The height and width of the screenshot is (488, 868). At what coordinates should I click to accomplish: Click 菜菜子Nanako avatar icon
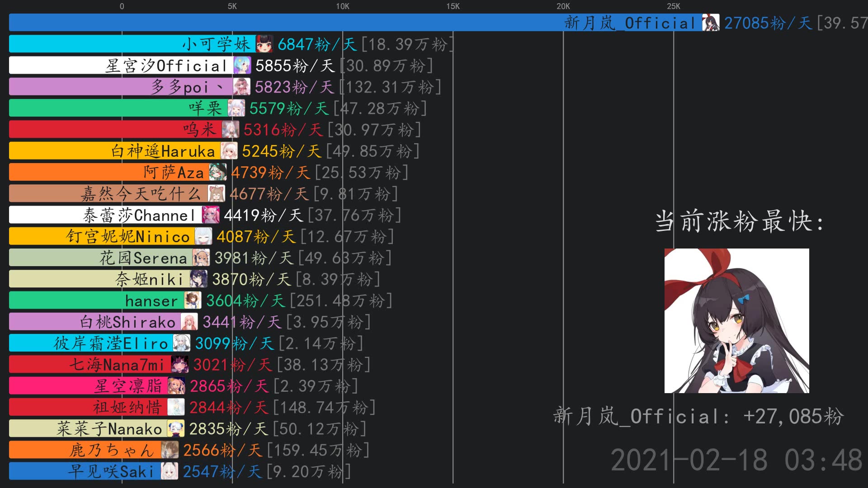coord(176,428)
